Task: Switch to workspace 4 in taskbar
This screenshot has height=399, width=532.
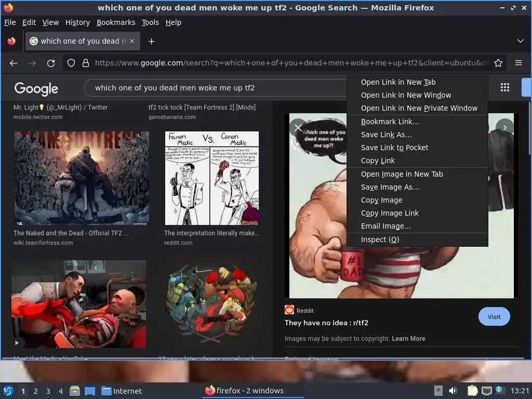Action: click(61, 391)
